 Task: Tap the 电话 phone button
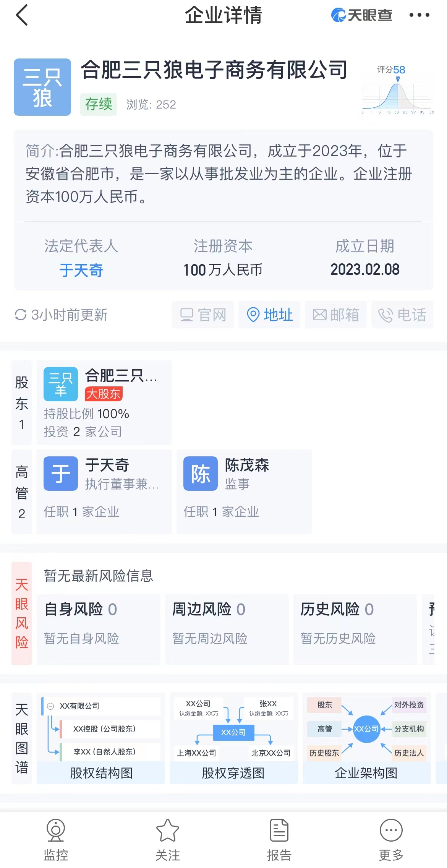tap(402, 315)
